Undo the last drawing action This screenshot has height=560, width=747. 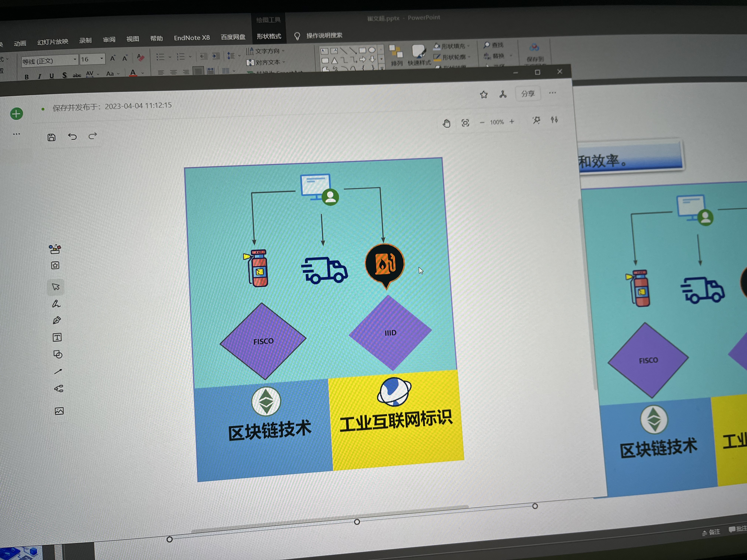pyautogui.click(x=72, y=136)
